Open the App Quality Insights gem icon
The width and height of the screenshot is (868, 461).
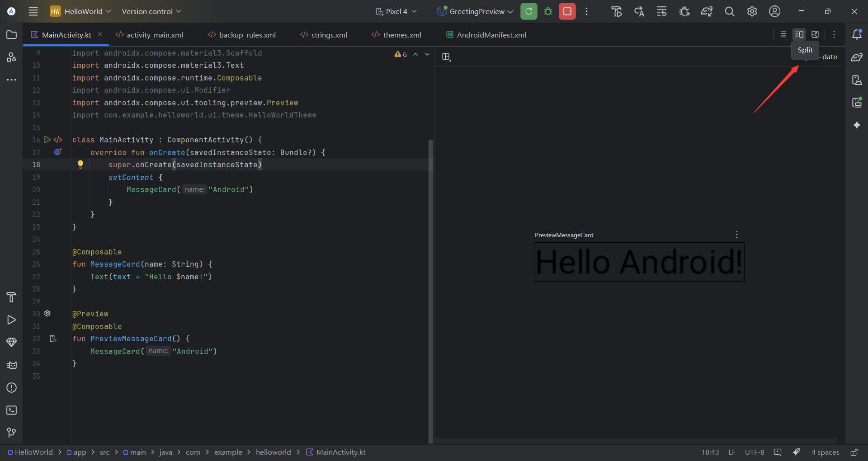(12, 342)
